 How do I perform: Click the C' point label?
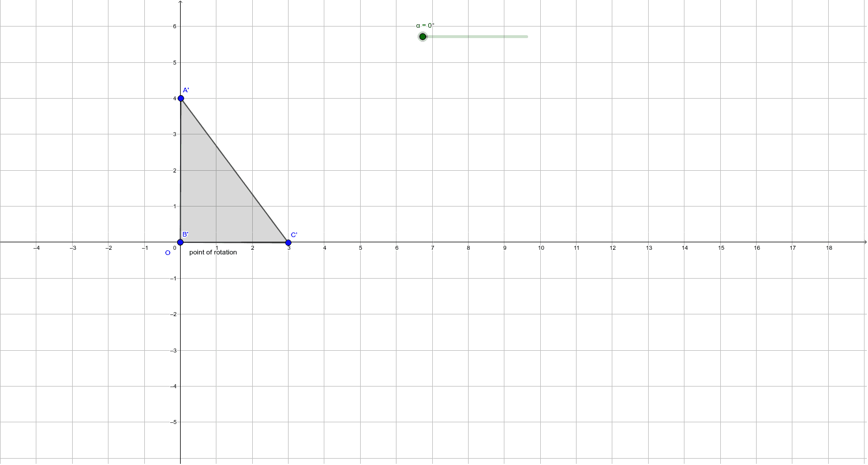[294, 235]
